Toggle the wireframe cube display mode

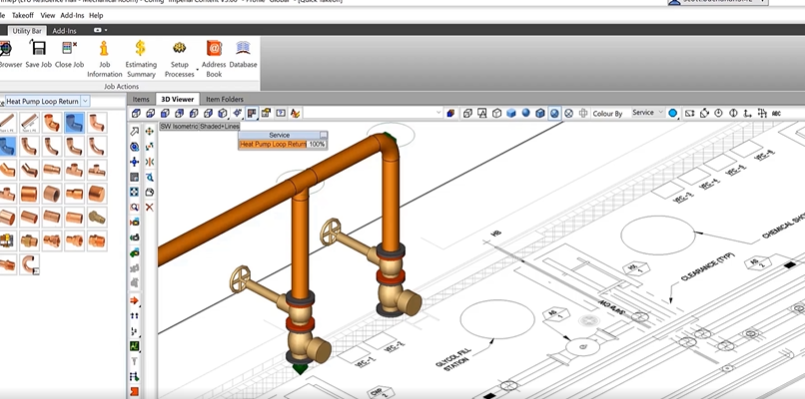[496, 113]
